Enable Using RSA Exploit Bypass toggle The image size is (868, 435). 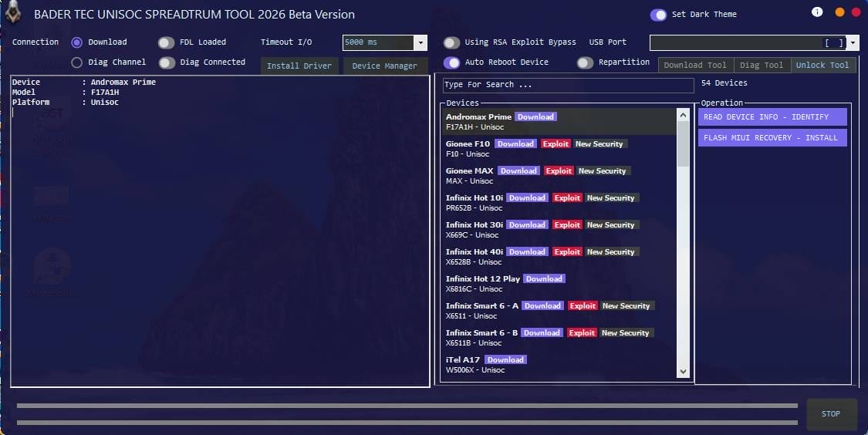451,42
